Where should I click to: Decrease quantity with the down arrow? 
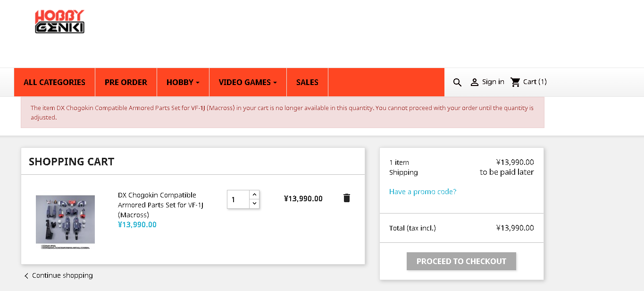click(x=254, y=204)
